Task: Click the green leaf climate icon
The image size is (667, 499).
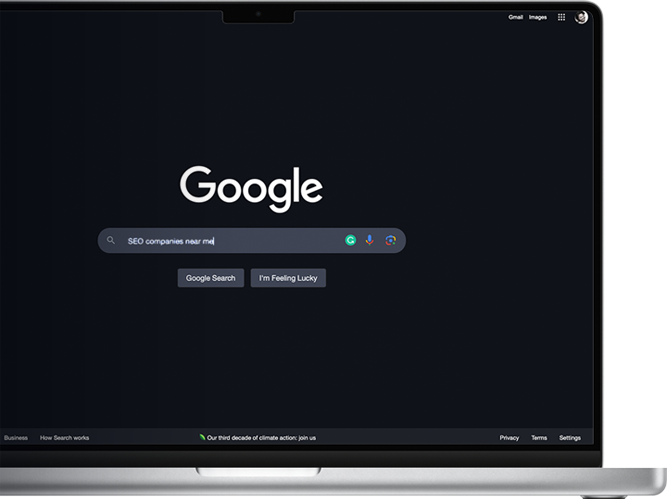Action: coord(202,437)
